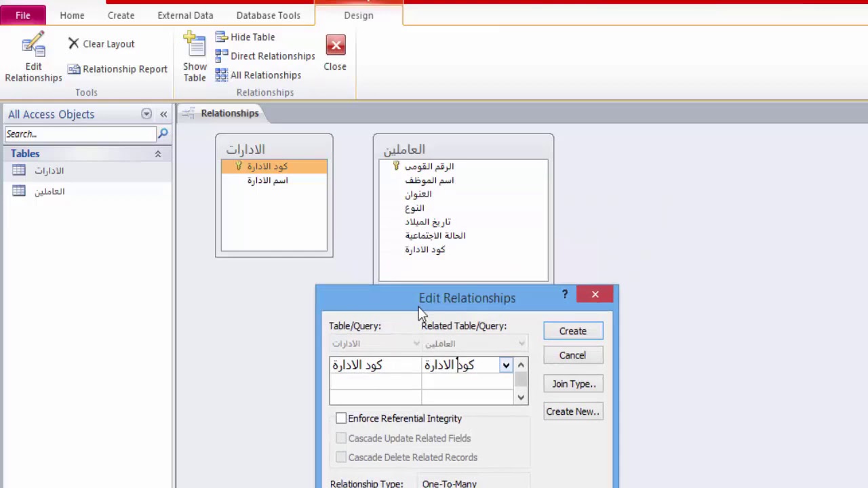Viewport: 868px width, 488px height.
Task: Click the Join Type button
Action: click(573, 384)
